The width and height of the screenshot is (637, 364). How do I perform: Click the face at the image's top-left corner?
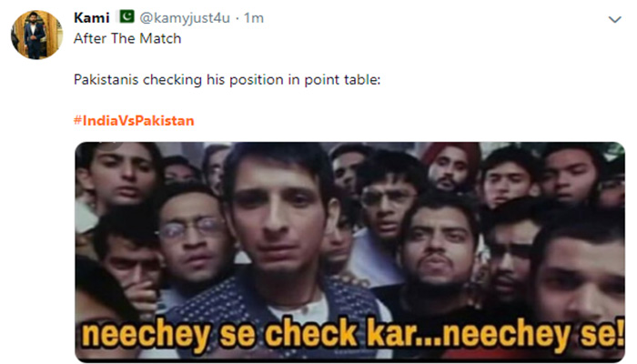tap(120, 175)
